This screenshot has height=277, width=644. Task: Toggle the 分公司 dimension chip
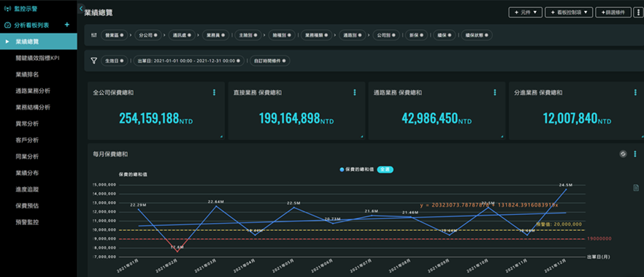pyautogui.click(x=147, y=35)
